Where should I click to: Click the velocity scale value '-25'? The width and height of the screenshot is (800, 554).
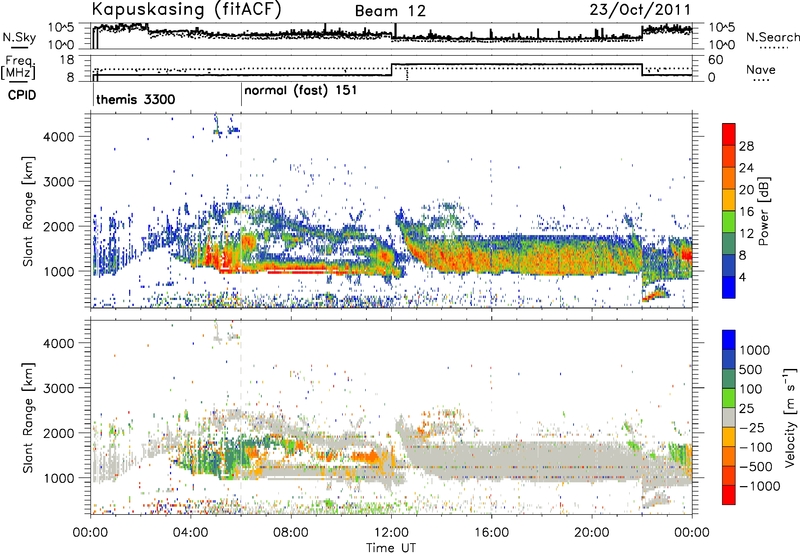coord(753,427)
